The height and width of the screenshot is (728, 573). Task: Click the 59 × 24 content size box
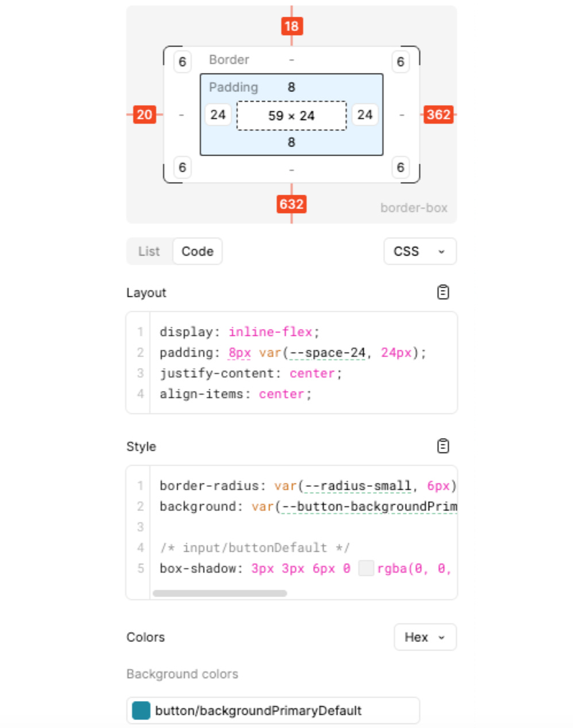(x=292, y=116)
